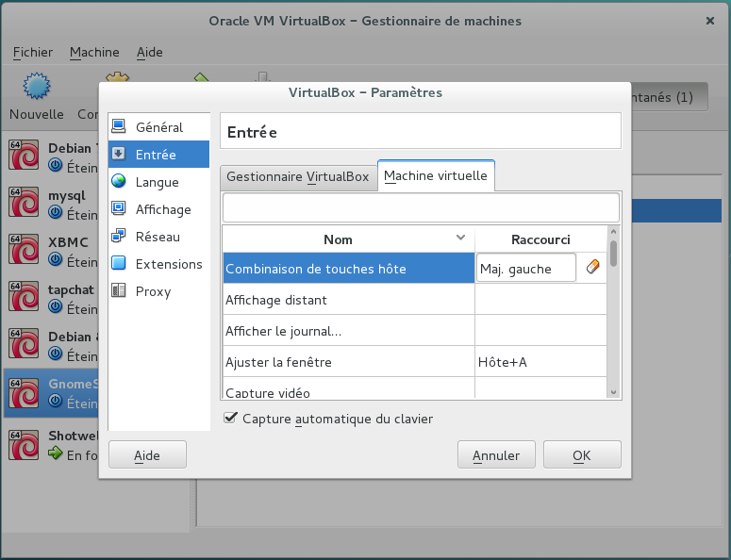Viewport: 731px width, 560px height.
Task: Click the scrollbar down arrow in table
Action: [x=613, y=393]
